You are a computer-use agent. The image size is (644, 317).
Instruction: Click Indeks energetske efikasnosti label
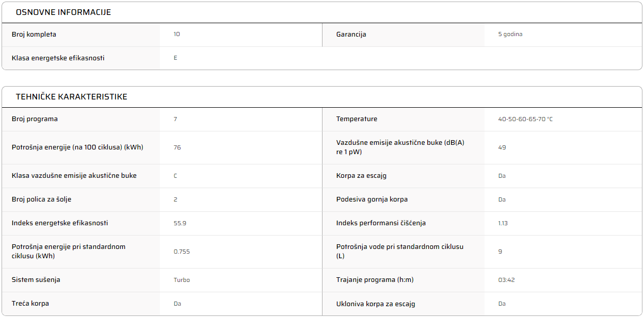(60, 223)
